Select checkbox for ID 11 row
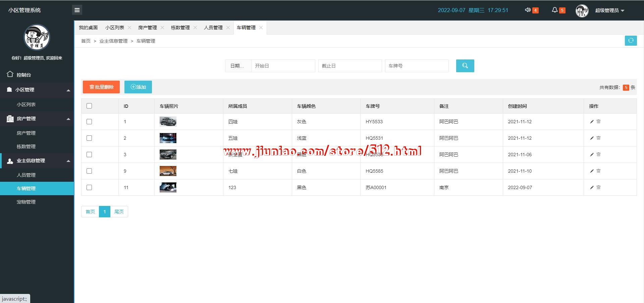This screenshot has width=644, height=303. coord(89,187)
